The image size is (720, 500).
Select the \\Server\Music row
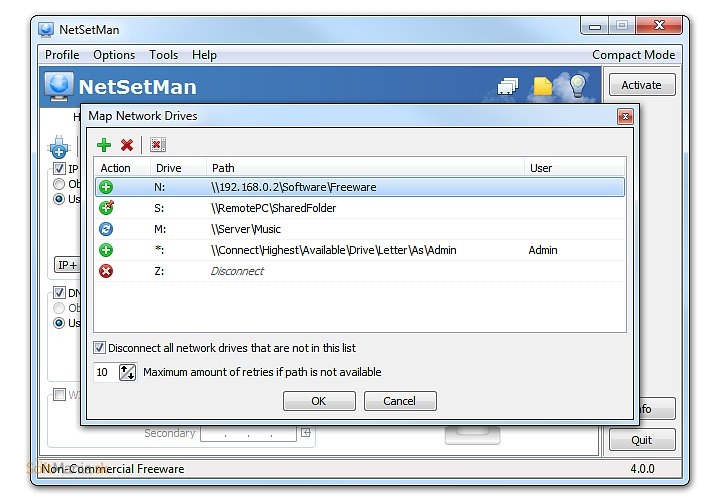(x=360, y=229)
